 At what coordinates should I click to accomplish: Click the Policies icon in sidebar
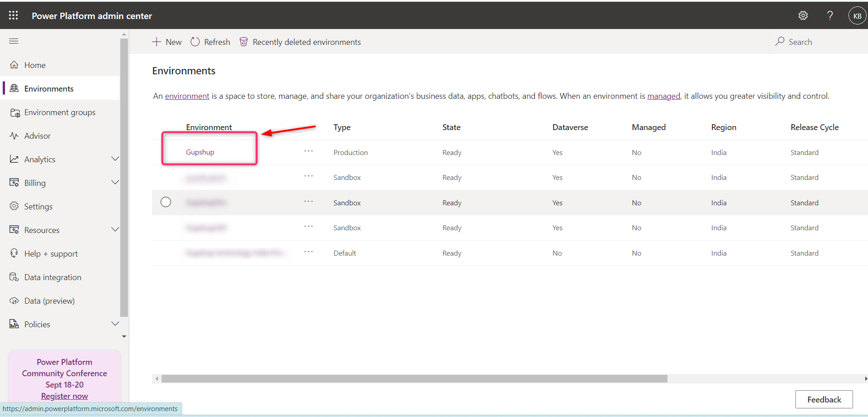tap(14, 324)
